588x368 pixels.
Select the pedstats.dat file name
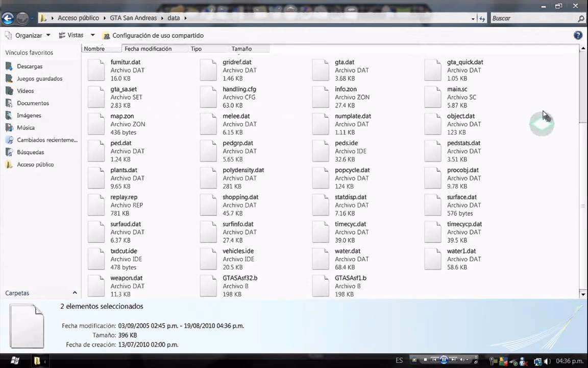coord(463,143)
